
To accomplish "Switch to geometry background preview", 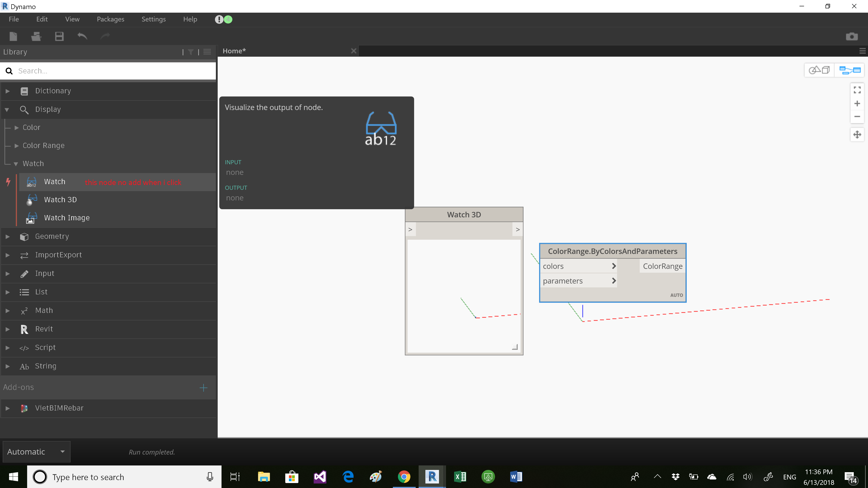I will (x=819, y=70).
